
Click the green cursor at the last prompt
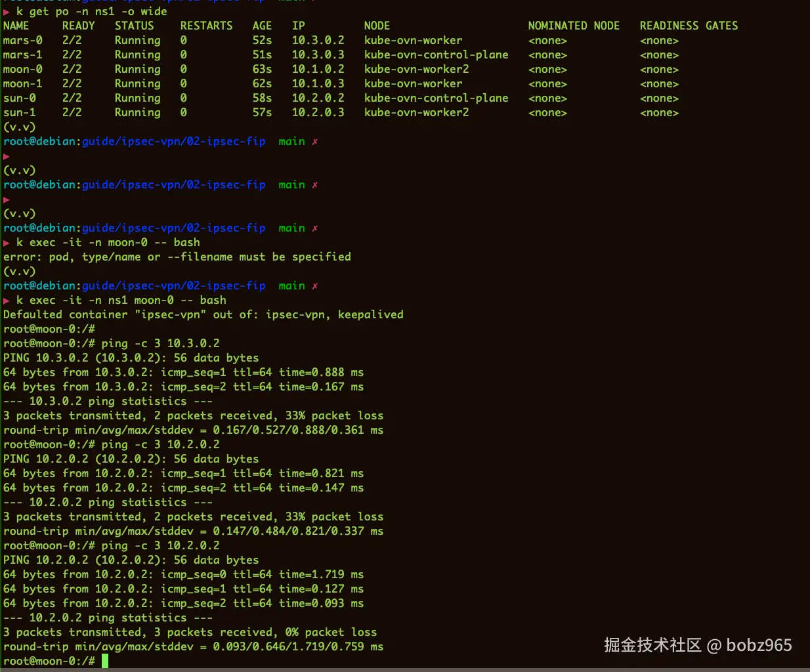pyautogui.click(x=105, y=661)
